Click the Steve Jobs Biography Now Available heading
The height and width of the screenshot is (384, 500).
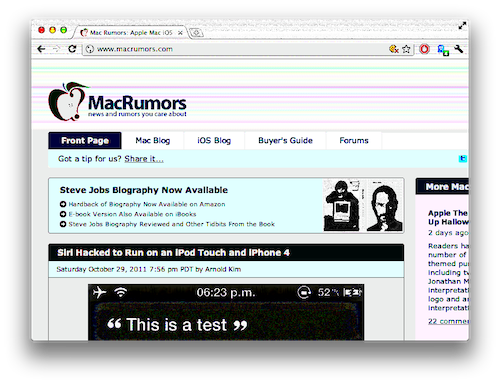[x=144, y=190]
